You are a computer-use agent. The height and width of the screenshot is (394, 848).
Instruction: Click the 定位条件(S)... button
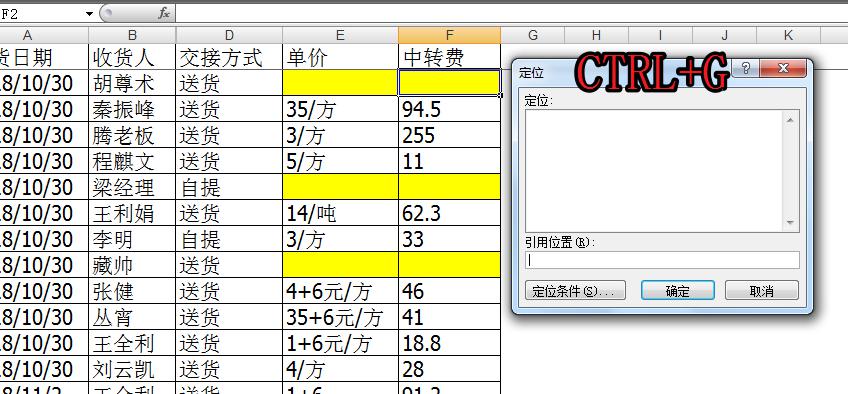point(575,290)
